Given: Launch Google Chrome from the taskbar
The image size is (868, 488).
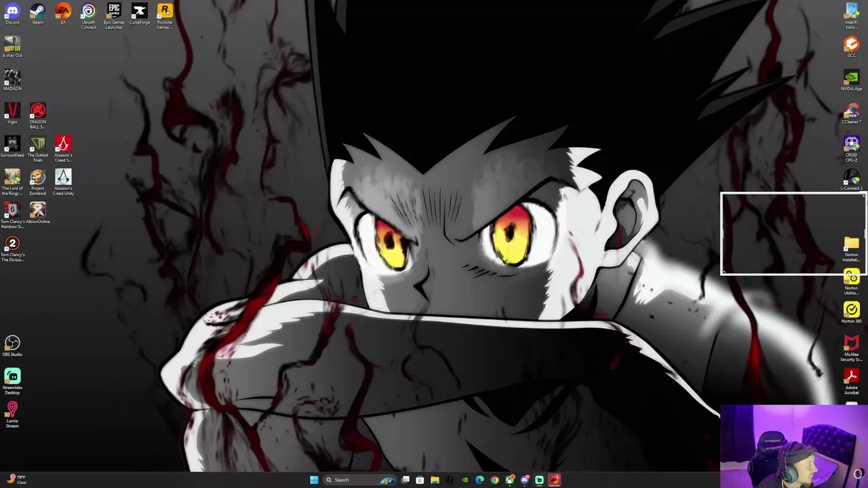Looking at the screenshot, I should [x=494, y=480].
